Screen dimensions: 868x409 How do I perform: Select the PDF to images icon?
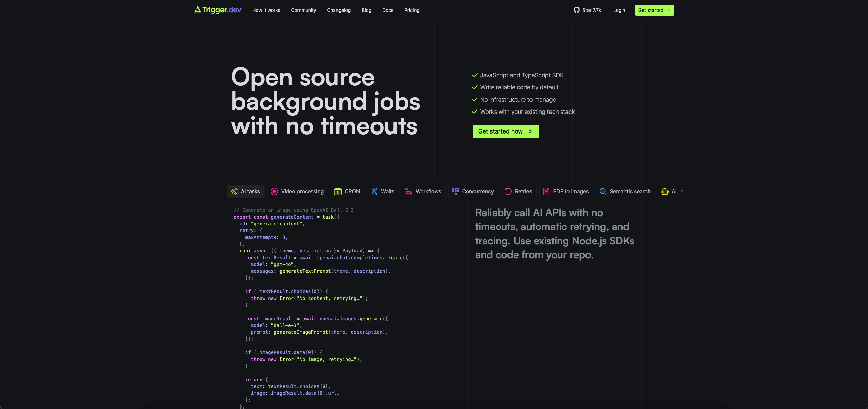tap(546, 192)
